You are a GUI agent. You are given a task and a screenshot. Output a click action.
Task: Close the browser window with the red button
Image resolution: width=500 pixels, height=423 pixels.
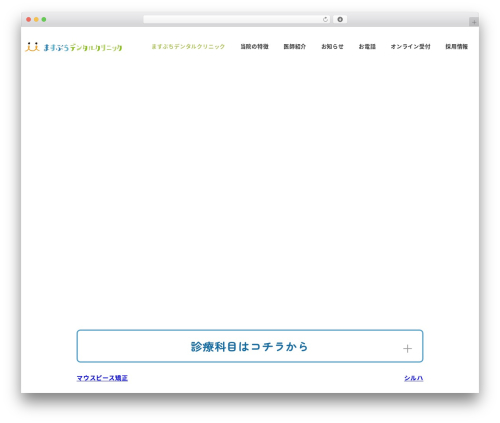[29, 20]
